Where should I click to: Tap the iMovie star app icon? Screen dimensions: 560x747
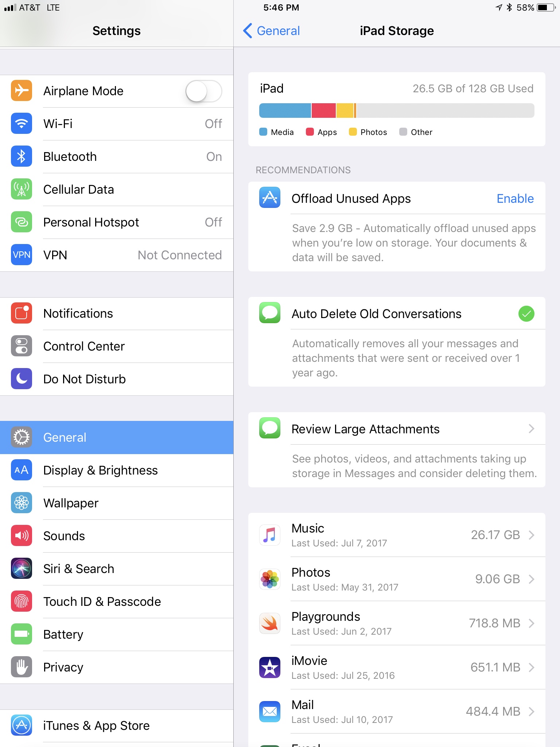point(270,667)
